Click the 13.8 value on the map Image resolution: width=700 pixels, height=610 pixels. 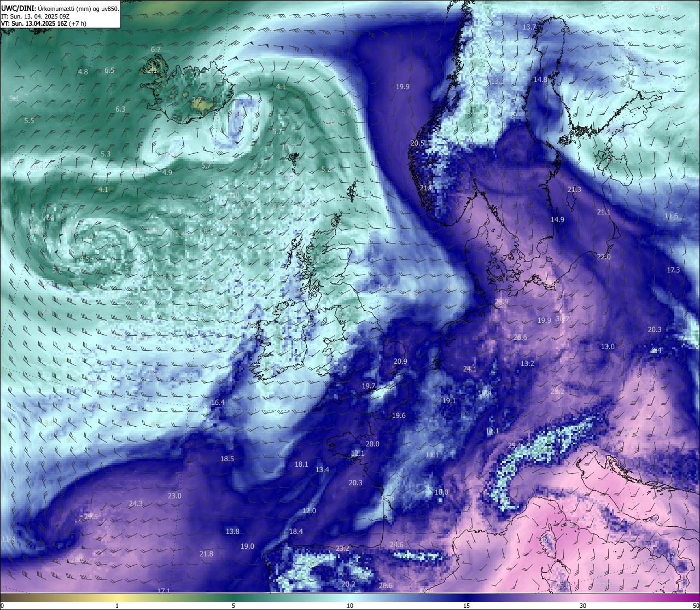pos(232,531)
